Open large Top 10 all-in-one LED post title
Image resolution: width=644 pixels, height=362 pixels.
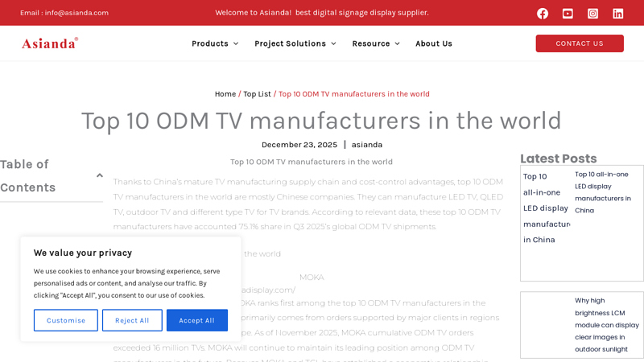[546, 208]
